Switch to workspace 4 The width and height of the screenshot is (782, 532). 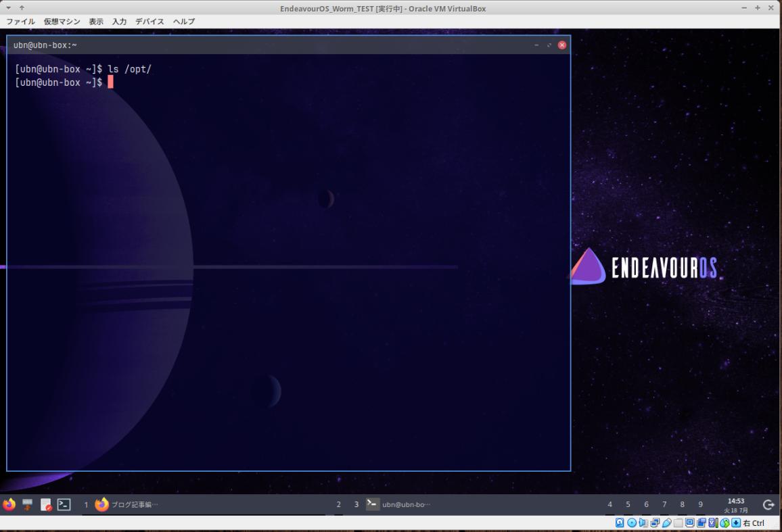609,504
